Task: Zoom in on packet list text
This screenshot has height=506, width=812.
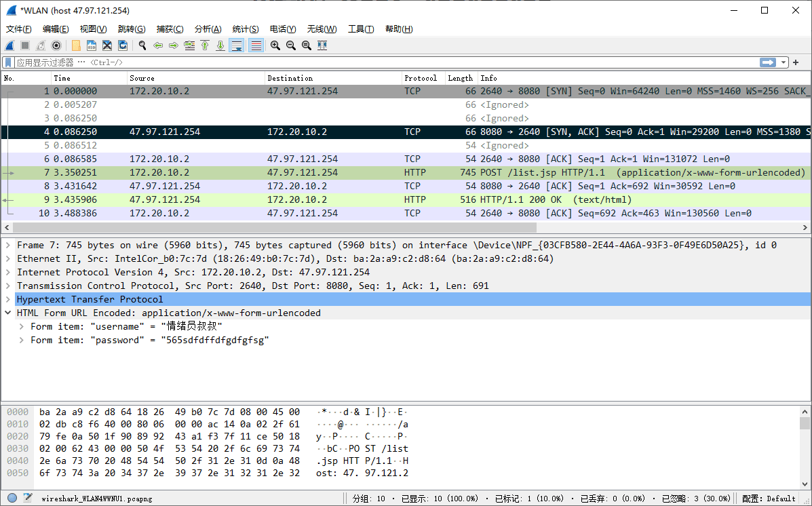Action: (275, 45)
